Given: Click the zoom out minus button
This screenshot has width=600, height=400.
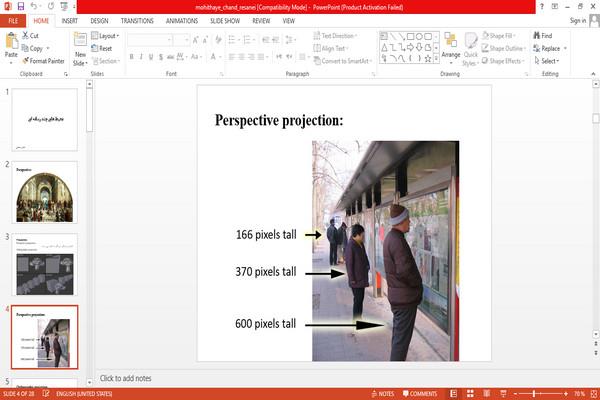Looking at the screenshot, I should pos(515,393).
